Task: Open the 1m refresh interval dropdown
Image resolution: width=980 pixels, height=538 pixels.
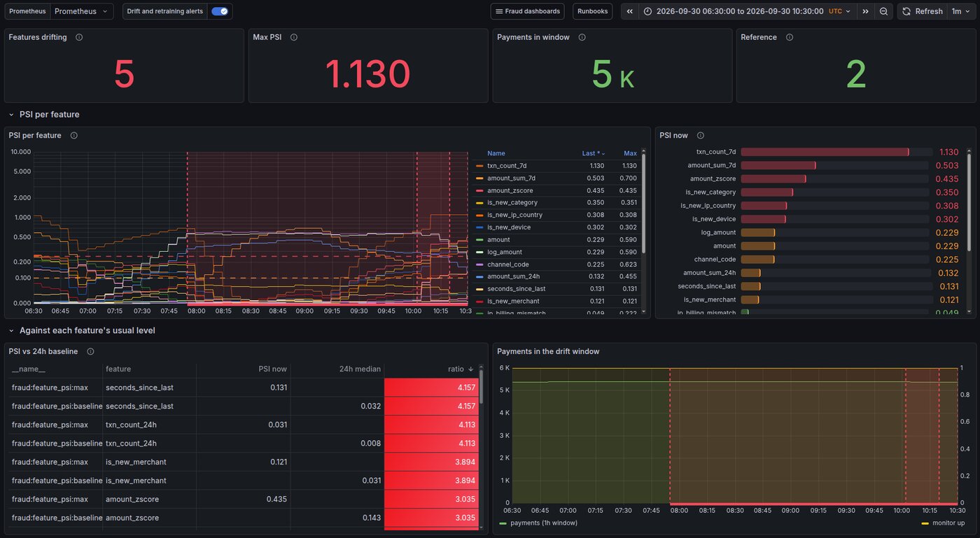Action: 960,11
